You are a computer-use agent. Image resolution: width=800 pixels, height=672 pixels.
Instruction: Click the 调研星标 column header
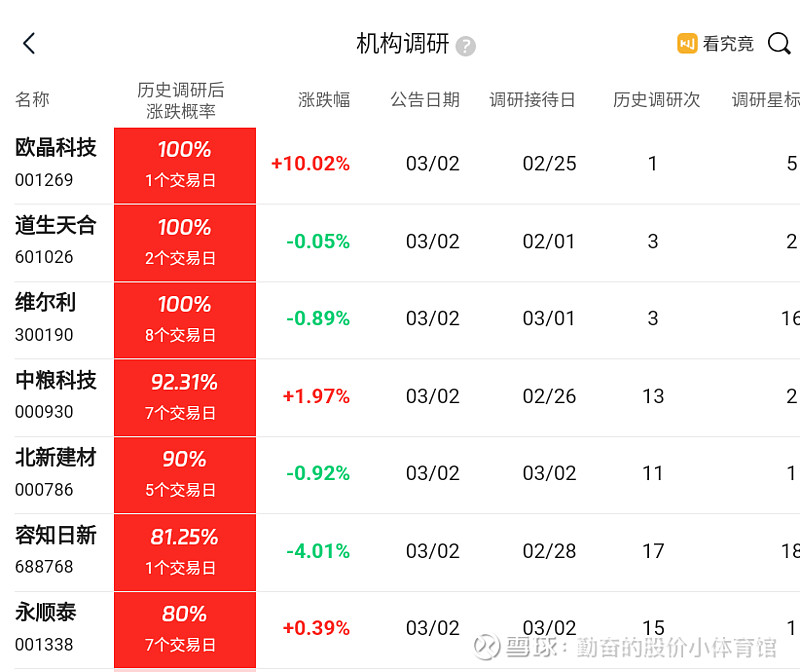[x=765, y=99]
